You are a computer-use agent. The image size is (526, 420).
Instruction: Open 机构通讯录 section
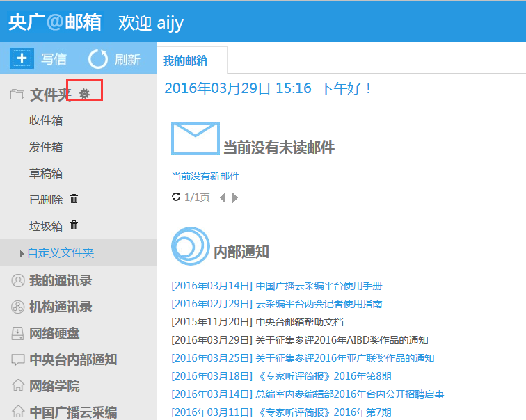(x=61, y=307)
